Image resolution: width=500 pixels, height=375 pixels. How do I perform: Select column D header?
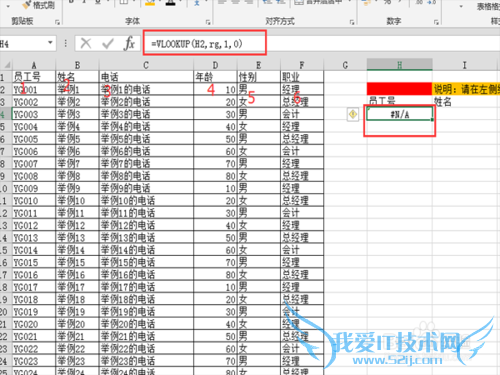(215, 65)
